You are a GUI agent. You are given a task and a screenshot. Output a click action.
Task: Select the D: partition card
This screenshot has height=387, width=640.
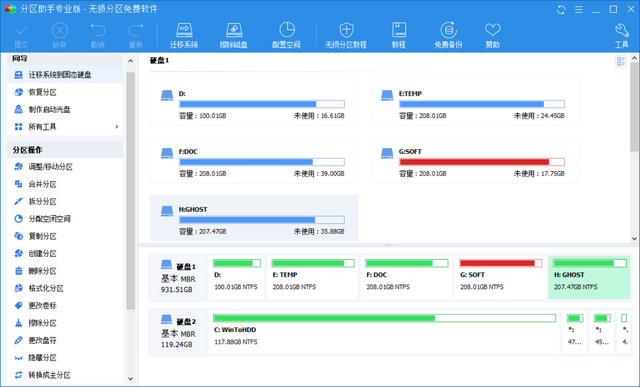pos(254,102)
